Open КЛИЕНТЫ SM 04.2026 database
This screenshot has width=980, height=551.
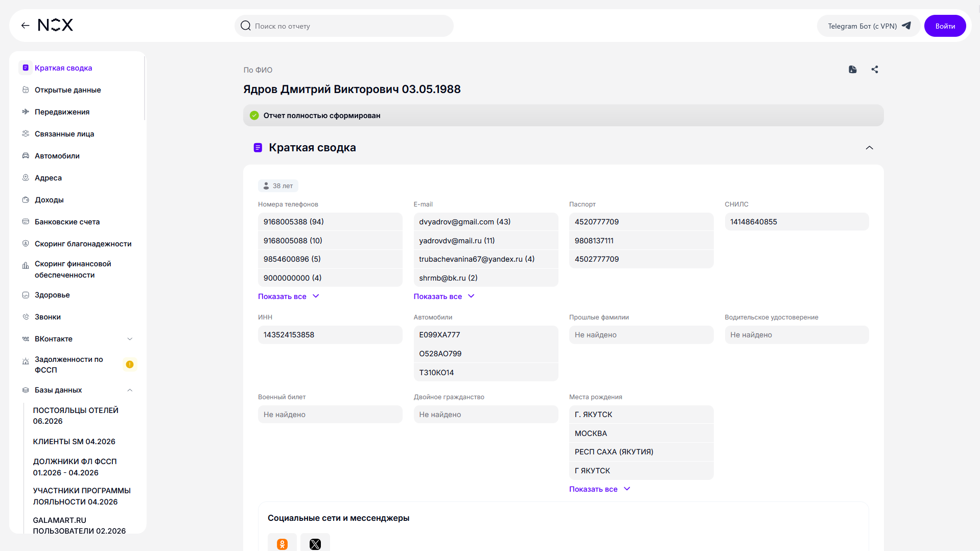tap(74, 442)
